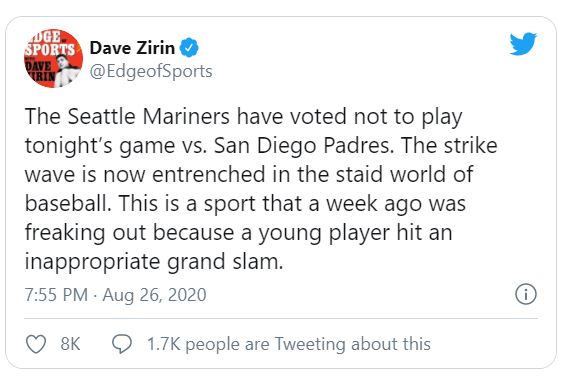Click the "baseball. This is a sport" line

coord(245,204)
